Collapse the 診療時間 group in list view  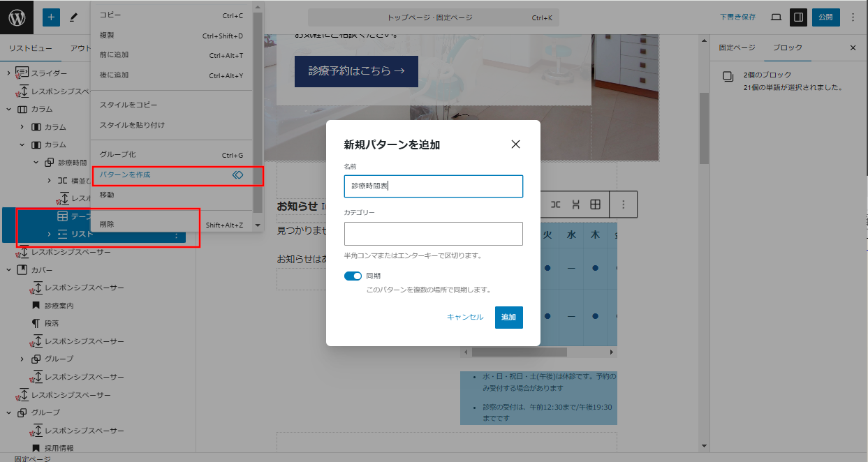click(36, 163)
